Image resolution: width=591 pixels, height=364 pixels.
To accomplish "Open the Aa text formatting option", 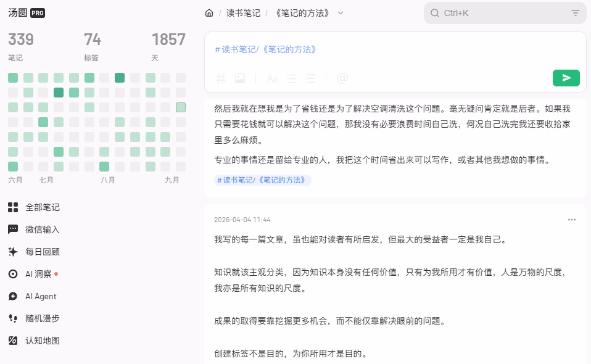I will (272, 78).
